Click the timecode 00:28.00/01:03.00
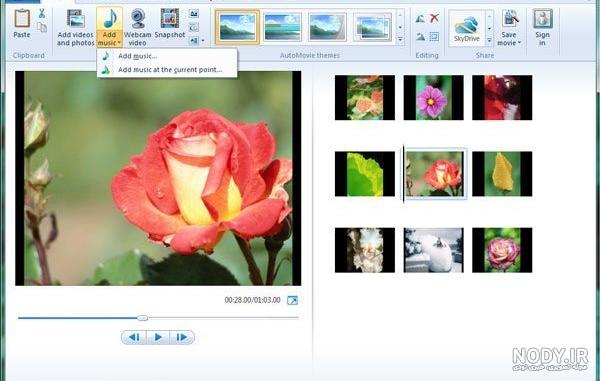The height and width of the screenshot is (381, 600). point(253,300)
